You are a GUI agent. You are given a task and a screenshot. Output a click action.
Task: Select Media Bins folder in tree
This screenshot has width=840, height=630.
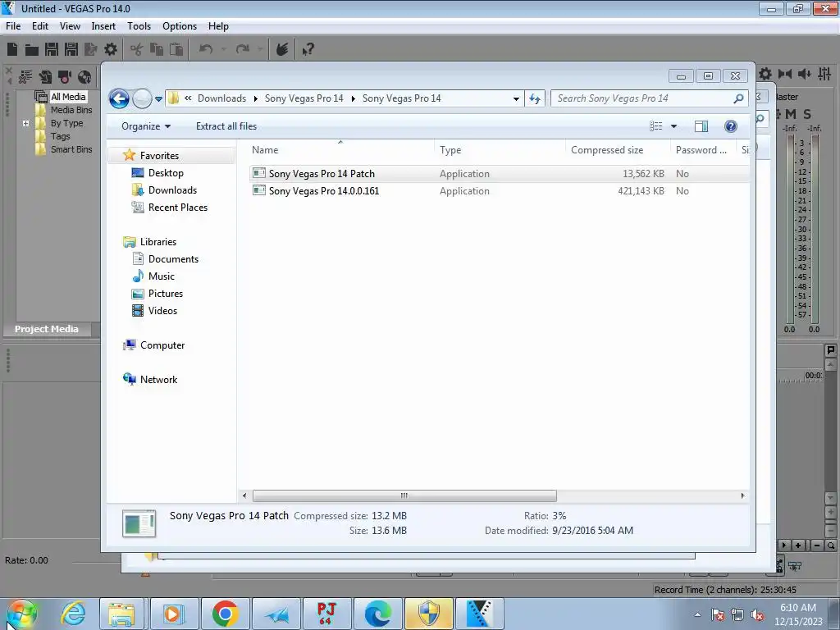point(71,110)
